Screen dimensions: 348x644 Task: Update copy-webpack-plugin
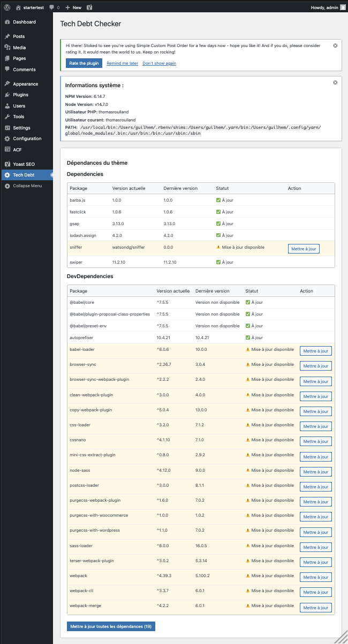[315, 411]
